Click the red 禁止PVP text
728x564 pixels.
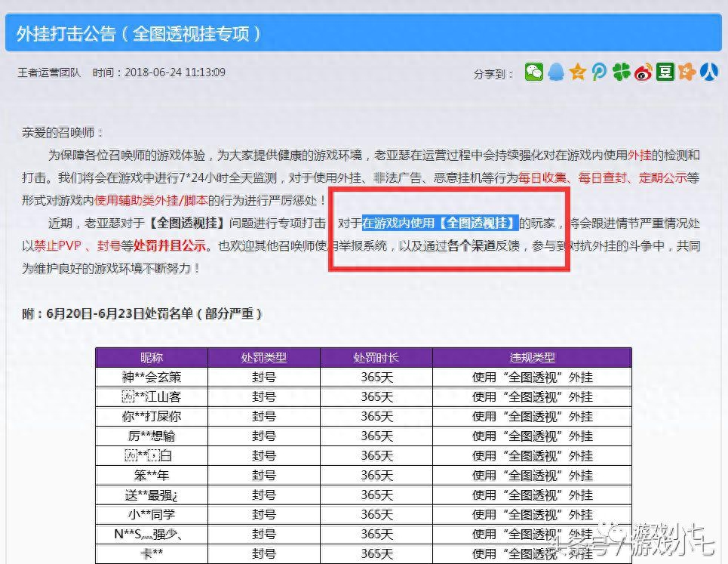pyautogui.click(x=57, y=246)
